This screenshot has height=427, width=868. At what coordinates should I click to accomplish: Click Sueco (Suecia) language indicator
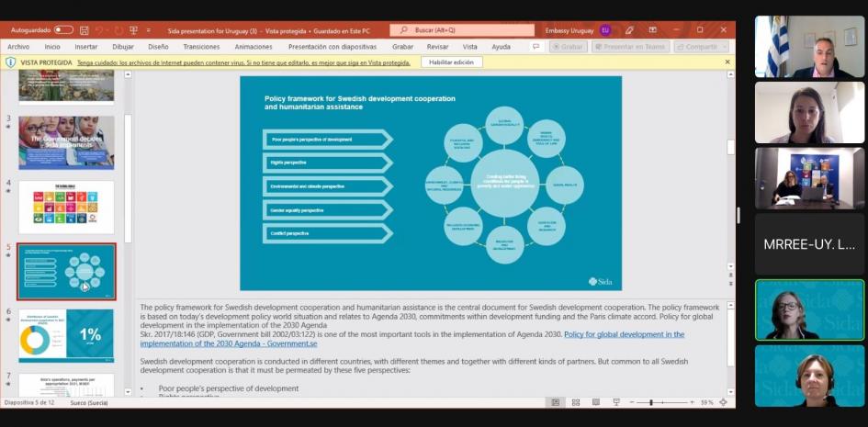click(x=89, y=402)
